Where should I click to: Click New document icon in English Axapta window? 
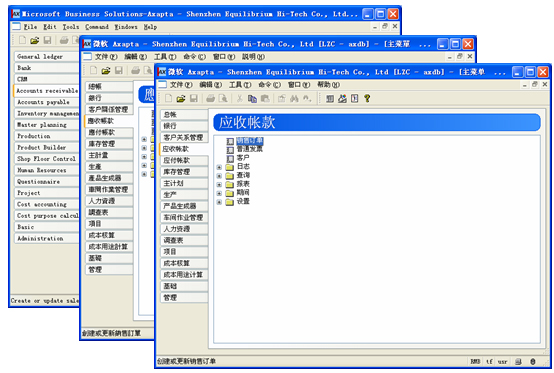click(x=22, y=41)
